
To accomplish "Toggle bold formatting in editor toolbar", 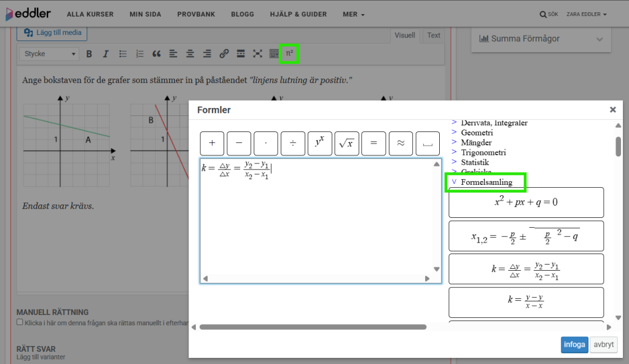I will tap(89, 54).
